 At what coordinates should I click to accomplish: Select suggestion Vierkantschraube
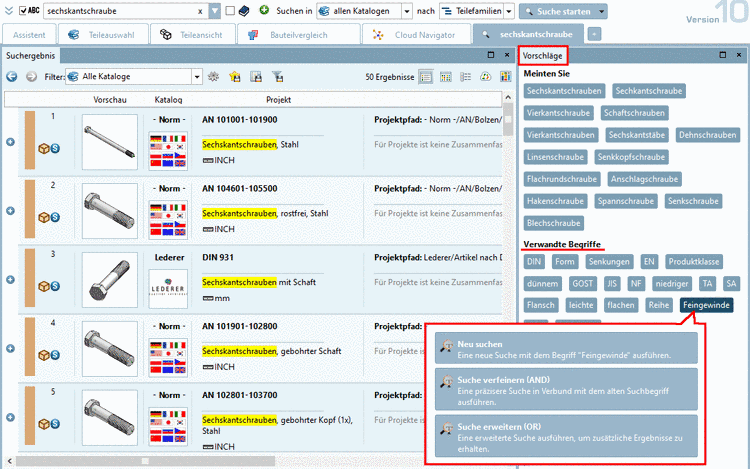click(559, 113)
